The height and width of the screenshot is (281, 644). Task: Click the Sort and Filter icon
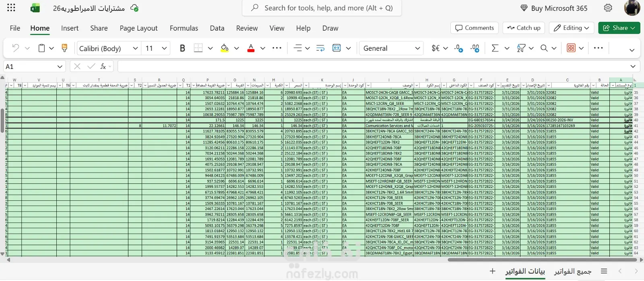521,48
